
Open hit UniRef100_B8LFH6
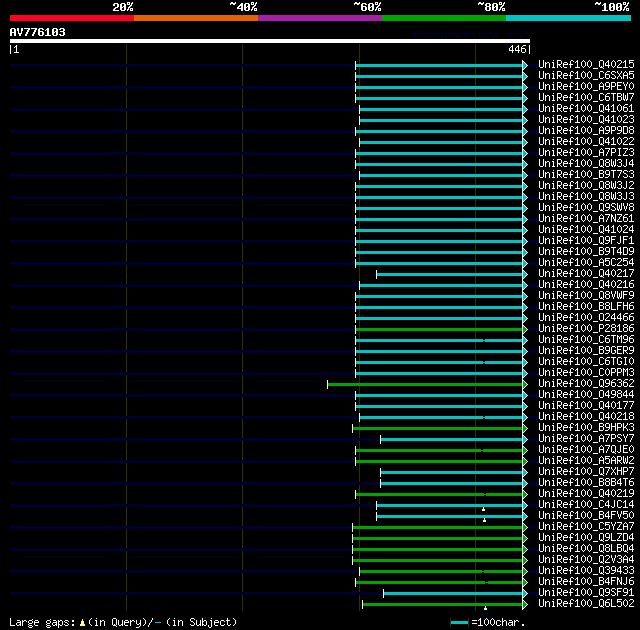(x=586, y=307)
